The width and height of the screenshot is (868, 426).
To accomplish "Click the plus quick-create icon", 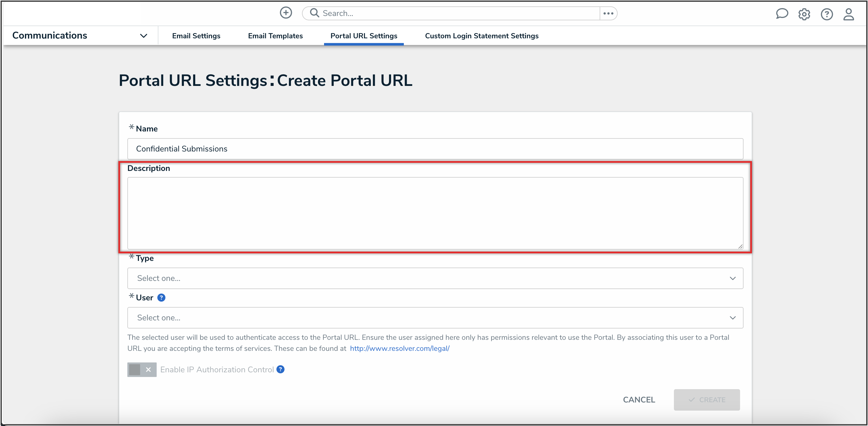I will click(x=286, y=13).
